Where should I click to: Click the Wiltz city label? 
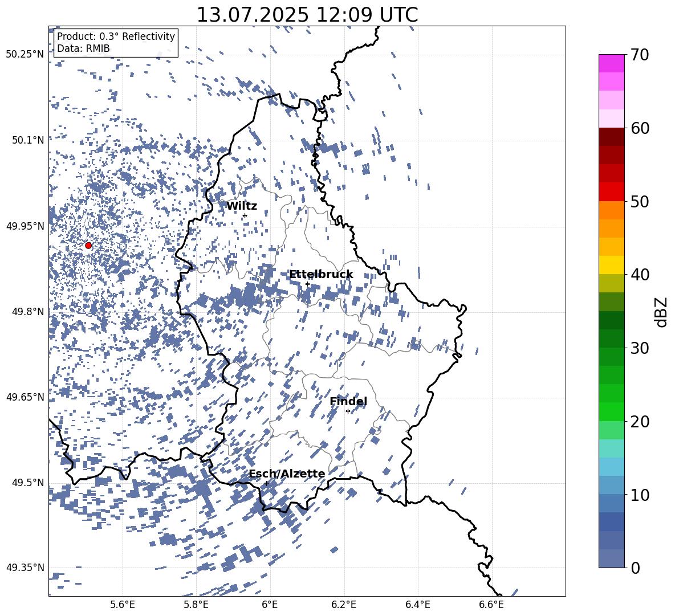coord(242,206)
